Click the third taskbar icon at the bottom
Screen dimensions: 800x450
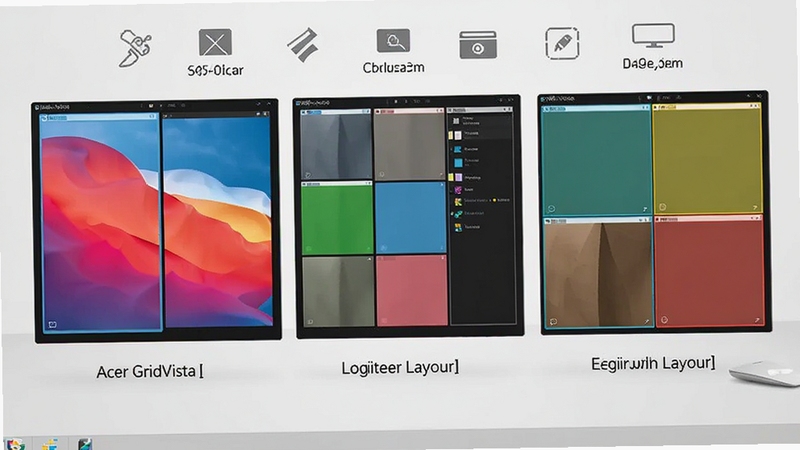point(85,444)
